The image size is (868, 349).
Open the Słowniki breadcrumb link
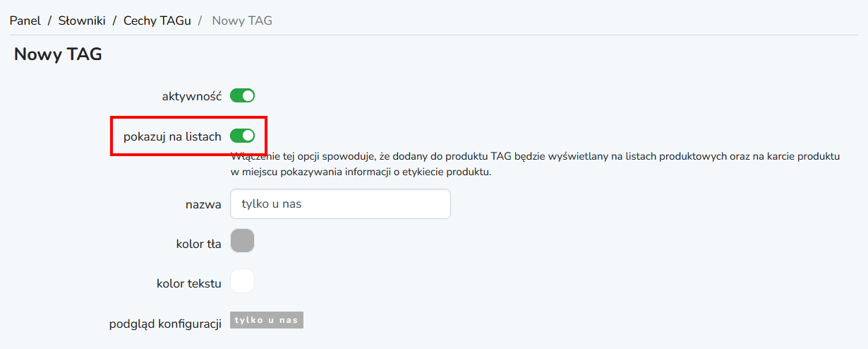click(x=82, y=20)
